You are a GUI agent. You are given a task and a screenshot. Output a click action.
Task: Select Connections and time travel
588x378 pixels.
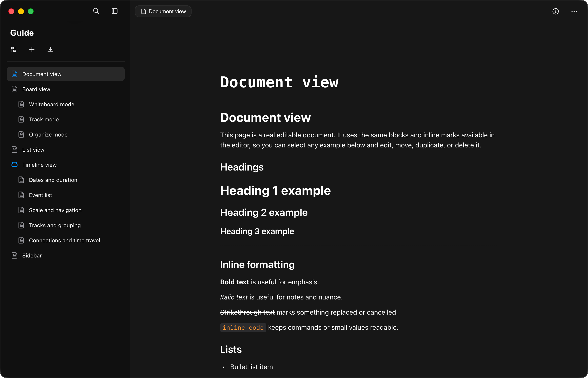tap(66, 240)
